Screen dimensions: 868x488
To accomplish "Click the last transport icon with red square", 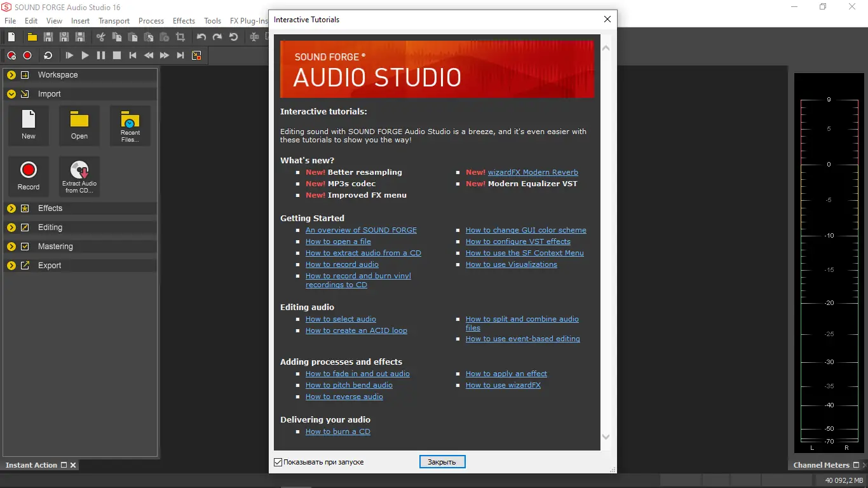I will [196, 55].
